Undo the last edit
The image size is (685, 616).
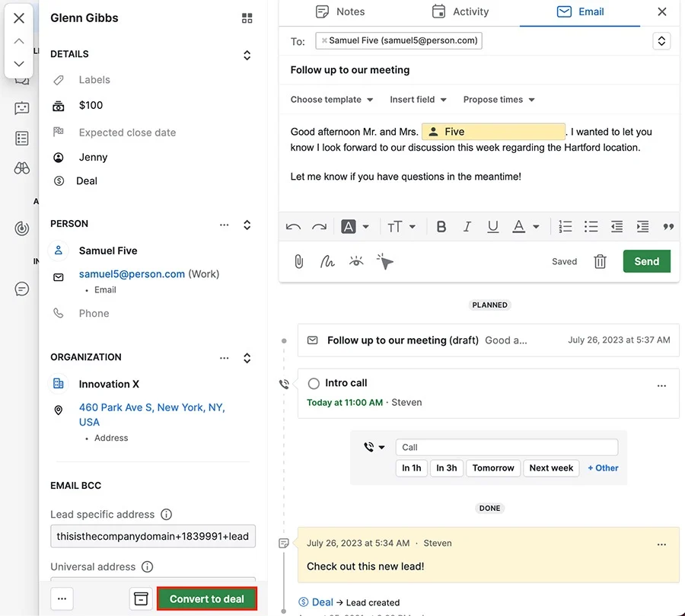click(293, 226)
